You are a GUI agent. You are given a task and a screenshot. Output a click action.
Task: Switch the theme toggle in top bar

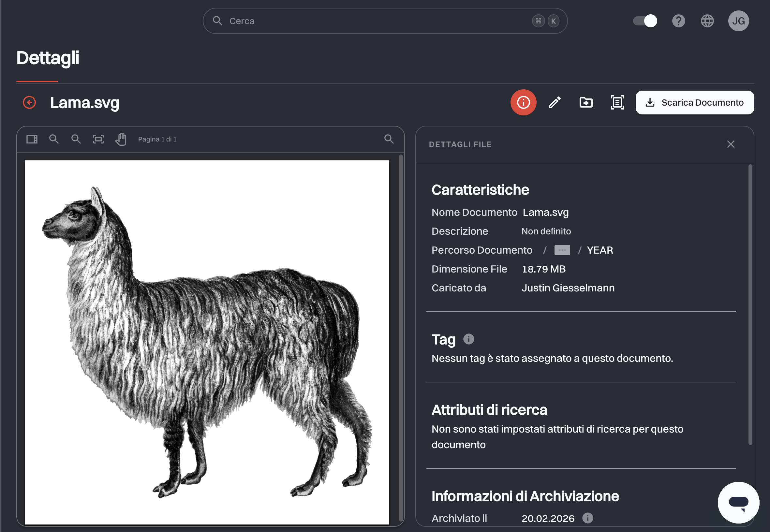645,21
